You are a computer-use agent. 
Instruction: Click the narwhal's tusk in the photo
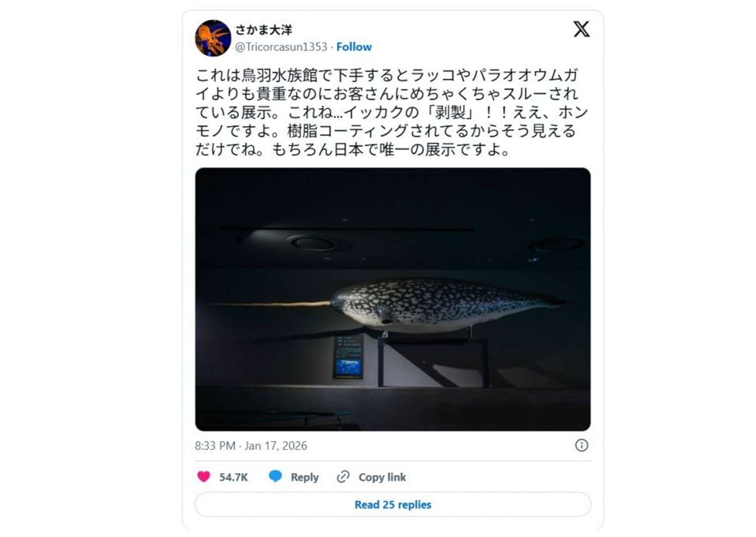(269, 303)
